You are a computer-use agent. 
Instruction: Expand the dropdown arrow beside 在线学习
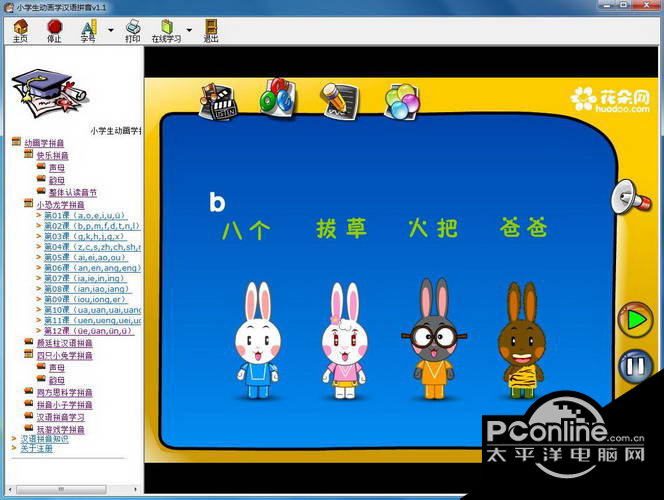(189, 30)
